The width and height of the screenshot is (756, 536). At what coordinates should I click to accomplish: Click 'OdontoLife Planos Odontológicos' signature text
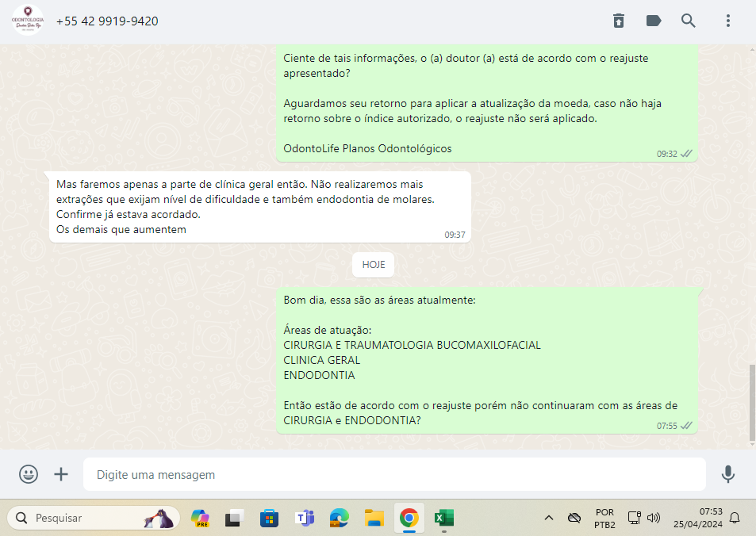367,148
